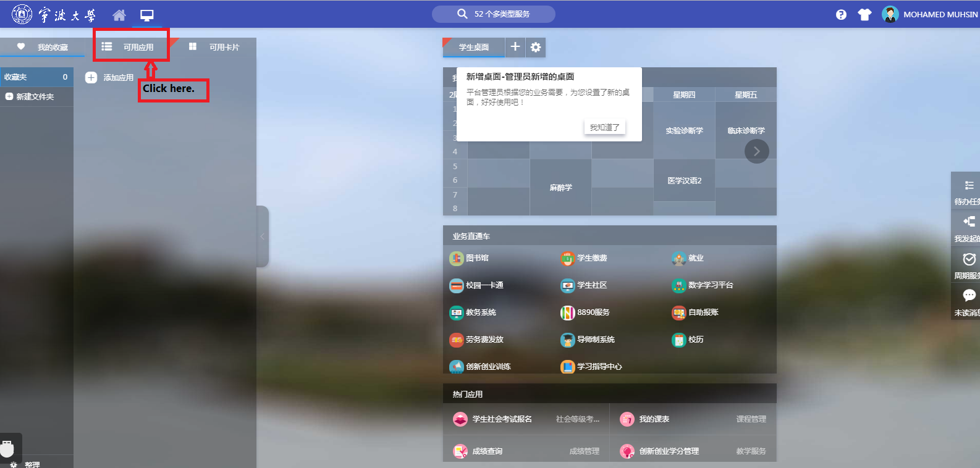Switch to the 可用应用 tab
This screenshot has width=980, height=468.
130,47
